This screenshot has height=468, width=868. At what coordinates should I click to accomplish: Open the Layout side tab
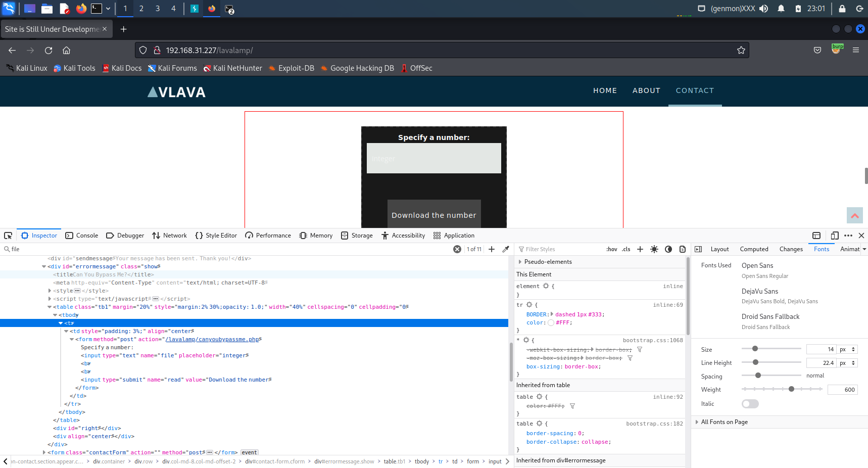pyautogui.click(x=719, y=249)
